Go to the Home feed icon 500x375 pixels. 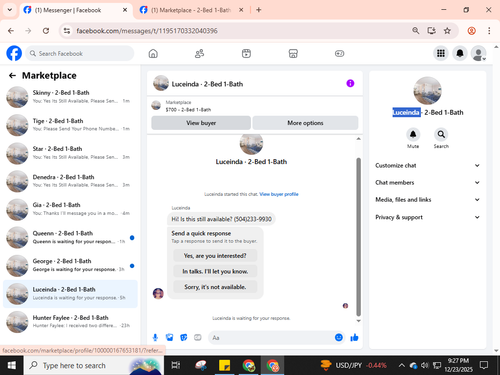153,53
